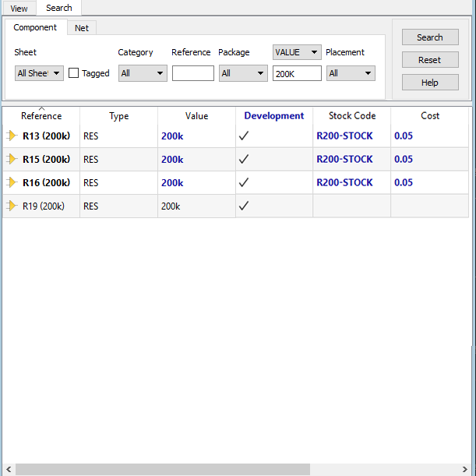476x476 pixels.
Task: Sort by the Reference column header
Action: tap(41, 116)
